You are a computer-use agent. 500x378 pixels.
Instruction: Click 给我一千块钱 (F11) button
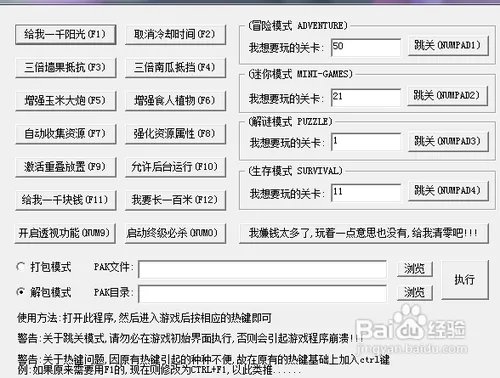click(65, 200)
